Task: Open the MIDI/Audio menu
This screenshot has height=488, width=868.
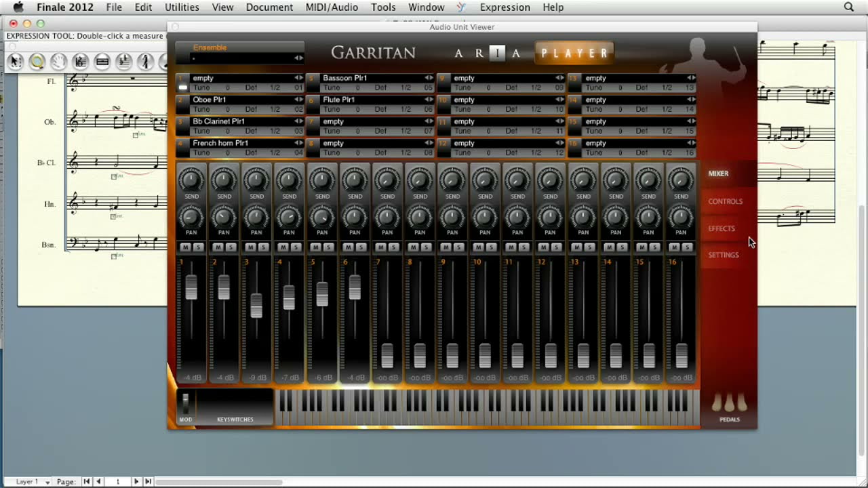Action: 332,7
